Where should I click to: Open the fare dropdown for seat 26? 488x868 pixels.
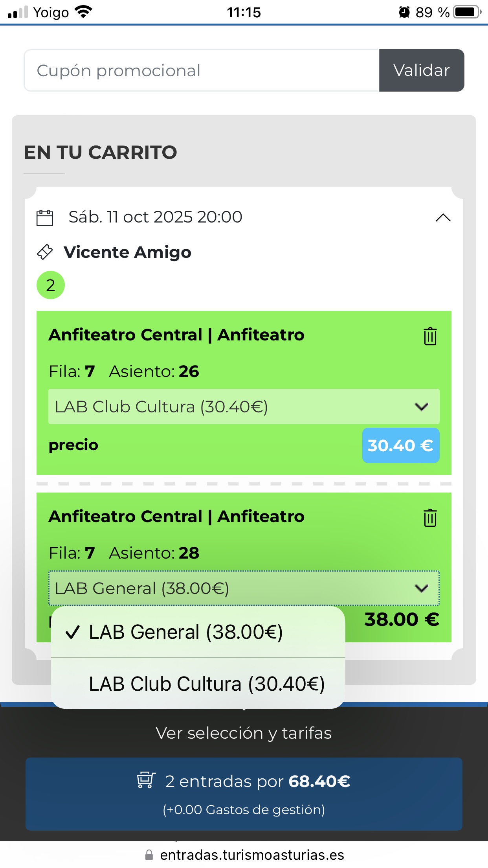(244, 406)
